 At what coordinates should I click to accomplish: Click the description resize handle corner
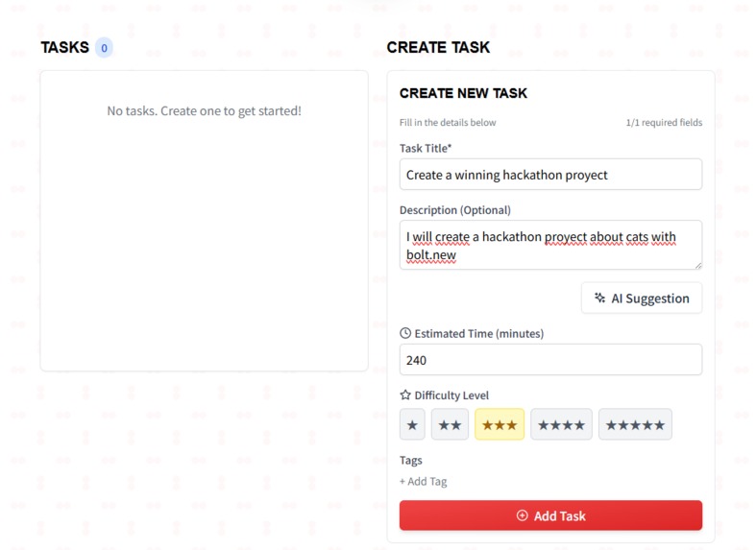tap(698, 265)
